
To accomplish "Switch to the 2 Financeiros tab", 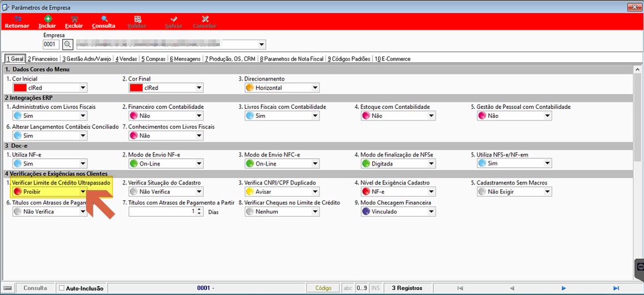I will pyautogui.click(x=43, y=59).
